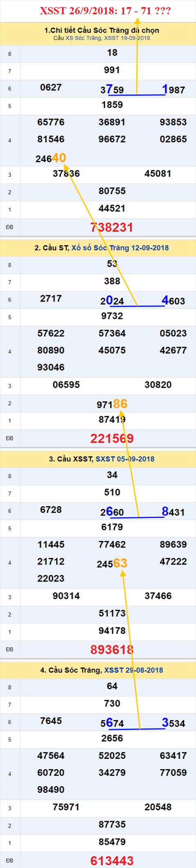196x868 pixels.
Task: Click the number 06595
Action: click(x=66, y=385)
